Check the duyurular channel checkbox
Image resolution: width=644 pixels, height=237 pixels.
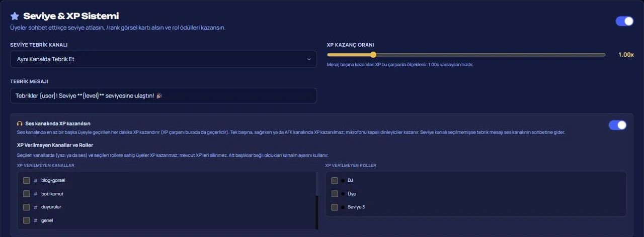tap(26, 207)
